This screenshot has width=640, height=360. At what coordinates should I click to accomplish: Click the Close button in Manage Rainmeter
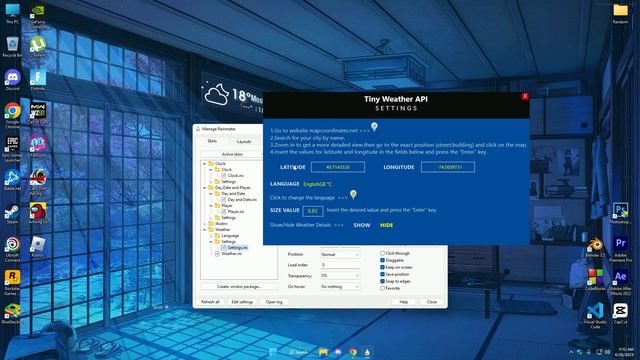point(432,302)
